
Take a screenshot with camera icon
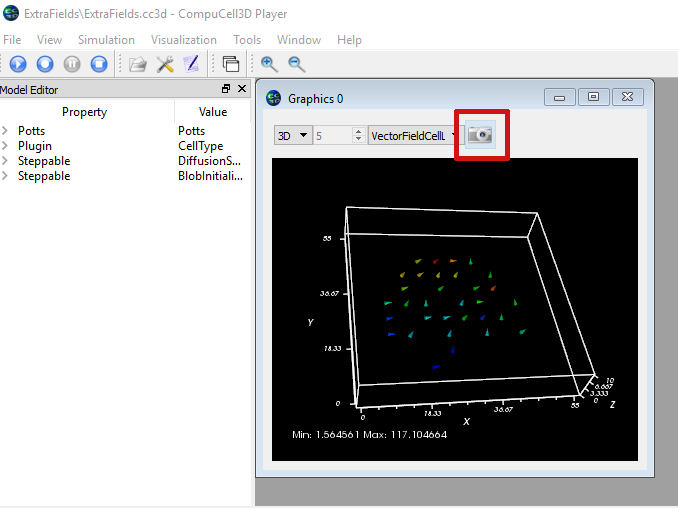(x=482, y=134)
